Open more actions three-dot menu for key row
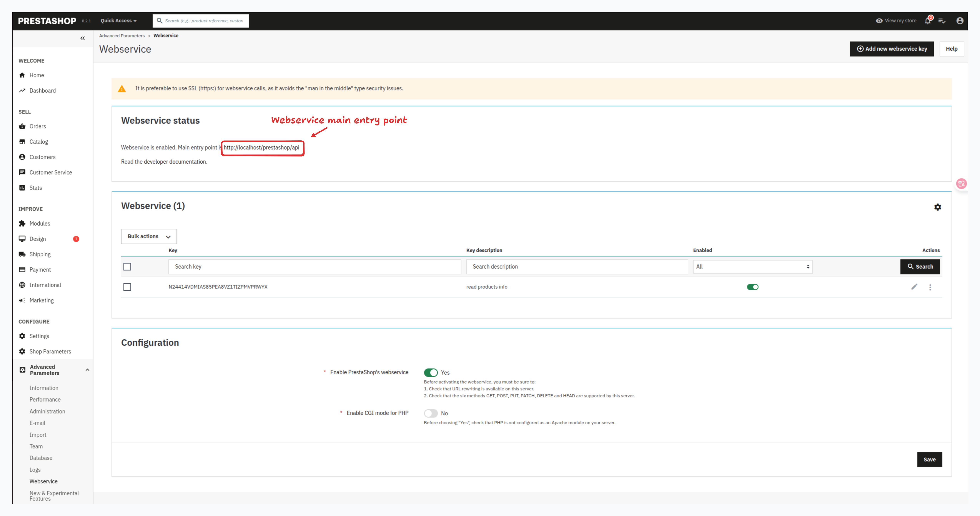 pyautogui.click(x=930, y=287)
